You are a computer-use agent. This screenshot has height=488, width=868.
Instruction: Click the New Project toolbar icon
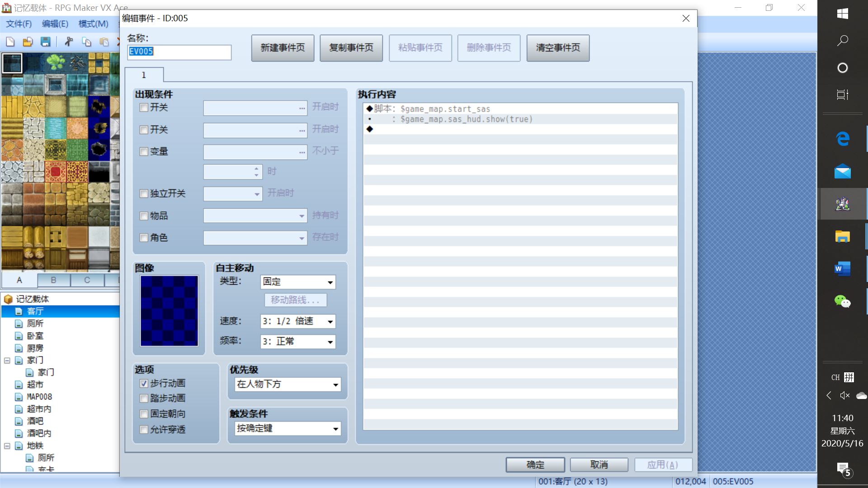click(10, 42)
